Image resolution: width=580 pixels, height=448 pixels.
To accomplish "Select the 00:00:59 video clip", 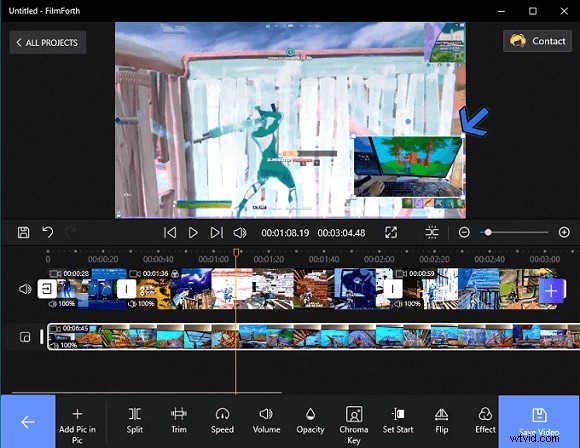I will [x=475, y=289].
